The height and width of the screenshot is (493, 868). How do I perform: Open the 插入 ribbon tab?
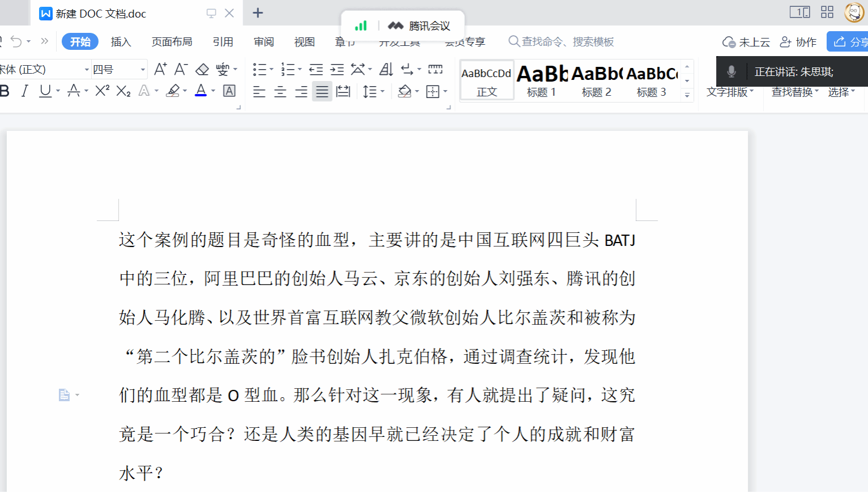coord(121,42)
